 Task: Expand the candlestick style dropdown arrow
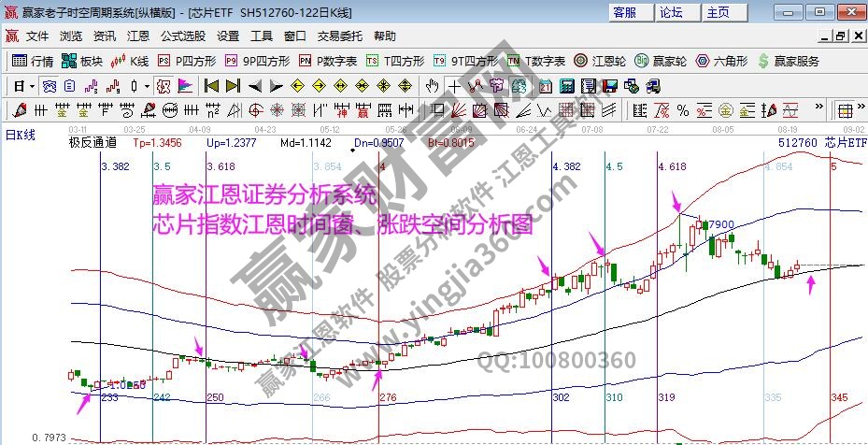click(x=147, y=86)
